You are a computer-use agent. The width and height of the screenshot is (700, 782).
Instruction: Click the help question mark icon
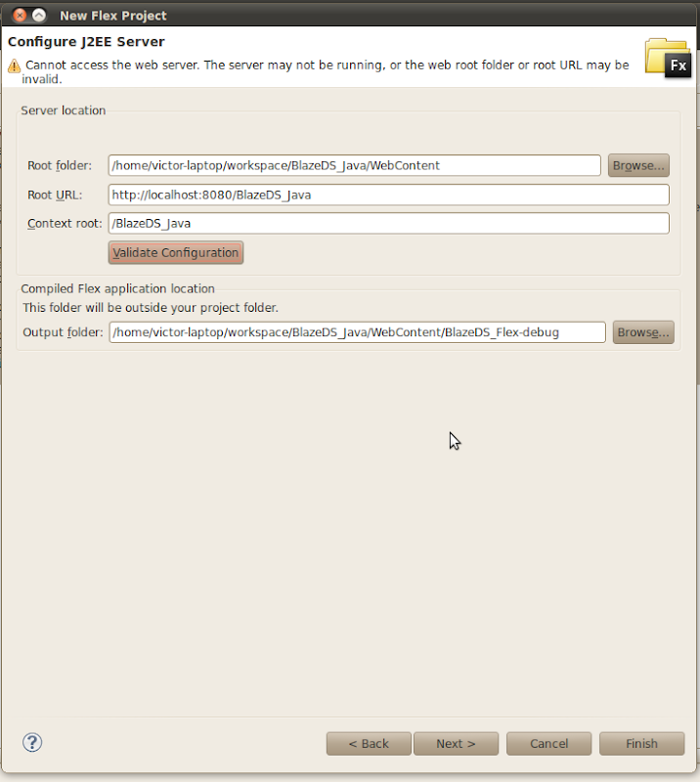point(32,743)
